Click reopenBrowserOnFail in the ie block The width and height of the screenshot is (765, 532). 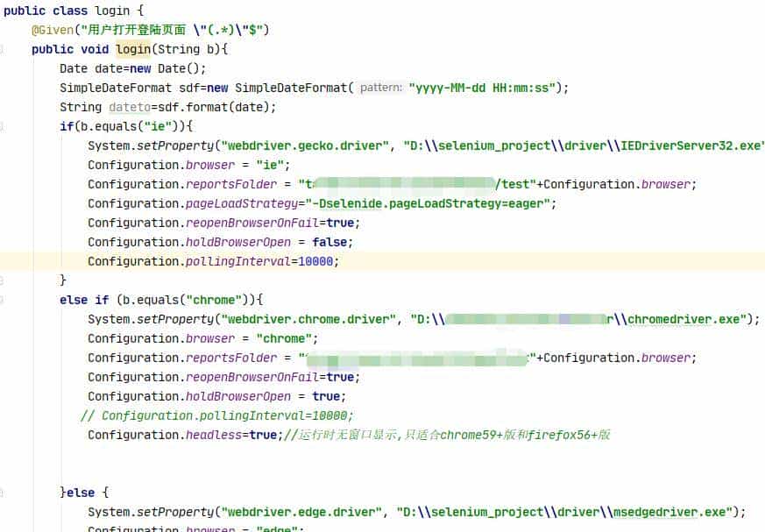(x=252, y=223)
